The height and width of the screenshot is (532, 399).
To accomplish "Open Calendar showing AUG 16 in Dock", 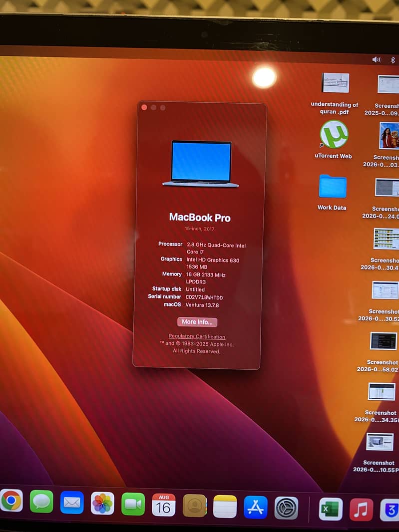I will pos(164,505).
